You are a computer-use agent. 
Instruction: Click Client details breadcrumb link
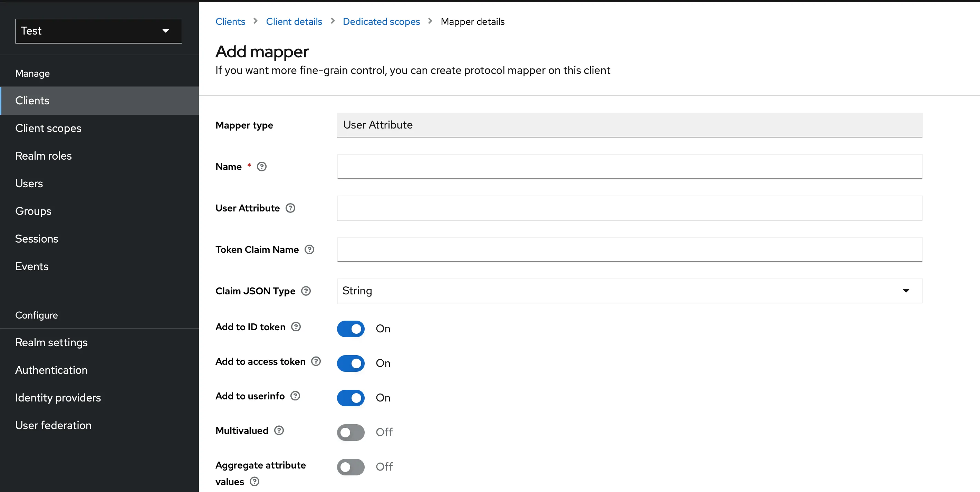pos(294,22)
